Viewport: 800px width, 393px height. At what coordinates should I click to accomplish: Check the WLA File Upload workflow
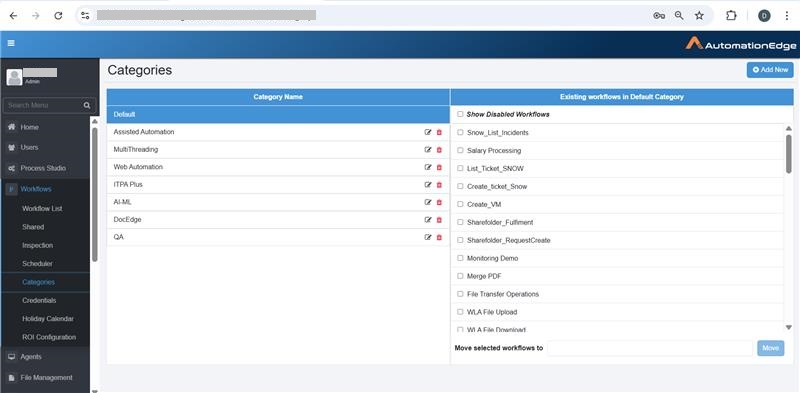pyautogui.click(x=460, y=312)
